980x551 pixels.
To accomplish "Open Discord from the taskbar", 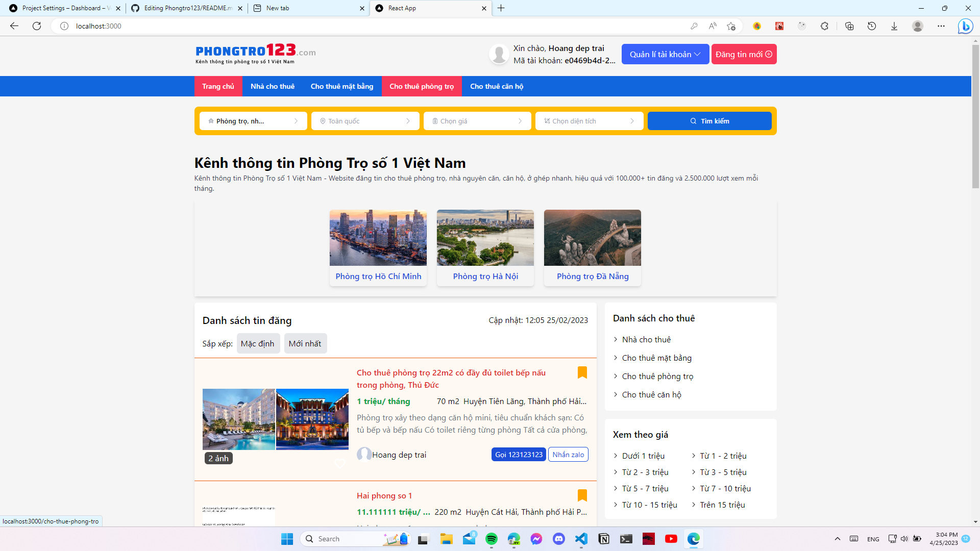I will click(x=559, y=539).
